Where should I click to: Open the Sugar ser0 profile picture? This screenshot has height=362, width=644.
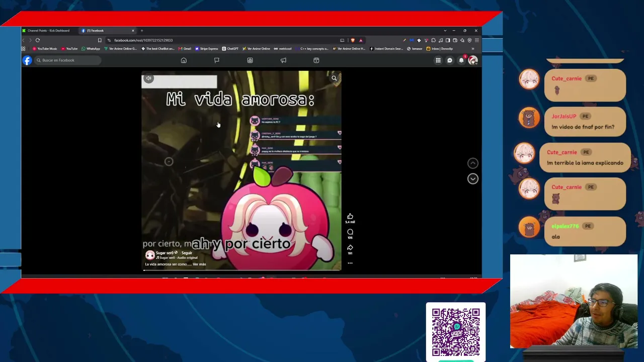[150, 255]
